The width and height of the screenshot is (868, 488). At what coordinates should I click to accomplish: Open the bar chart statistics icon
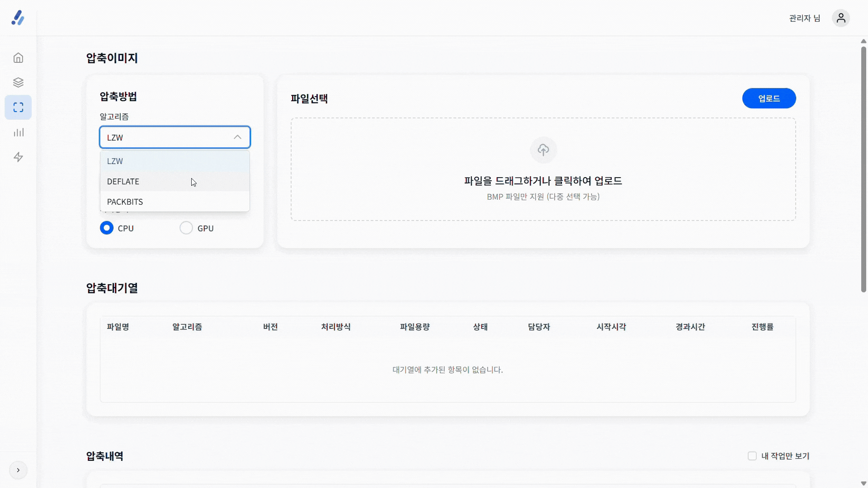(x=18, y=132)
